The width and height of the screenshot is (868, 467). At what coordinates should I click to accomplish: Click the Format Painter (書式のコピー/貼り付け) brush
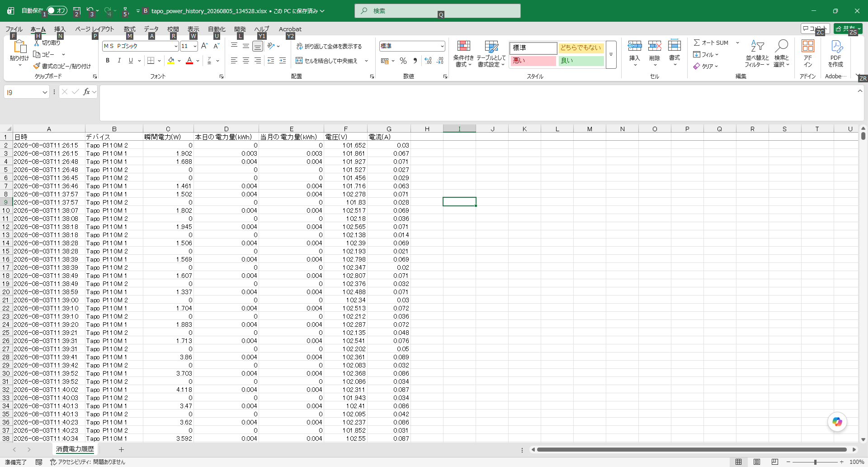pos(62,66)
